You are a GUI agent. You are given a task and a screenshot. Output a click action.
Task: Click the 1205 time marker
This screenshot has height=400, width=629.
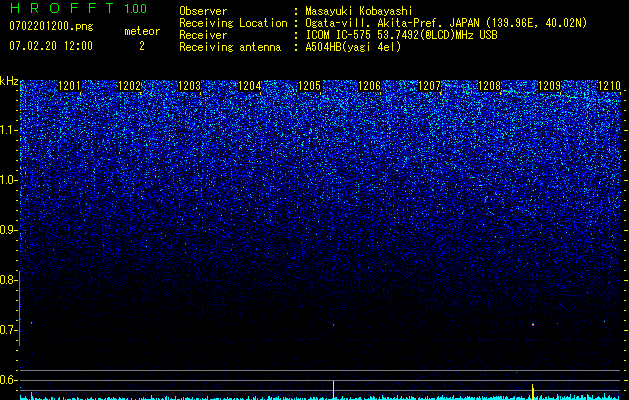coord(309,85)
